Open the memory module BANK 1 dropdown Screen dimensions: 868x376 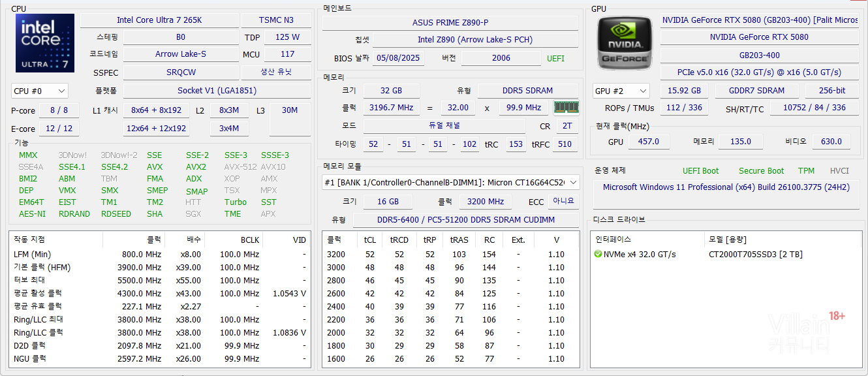[451, 183]
